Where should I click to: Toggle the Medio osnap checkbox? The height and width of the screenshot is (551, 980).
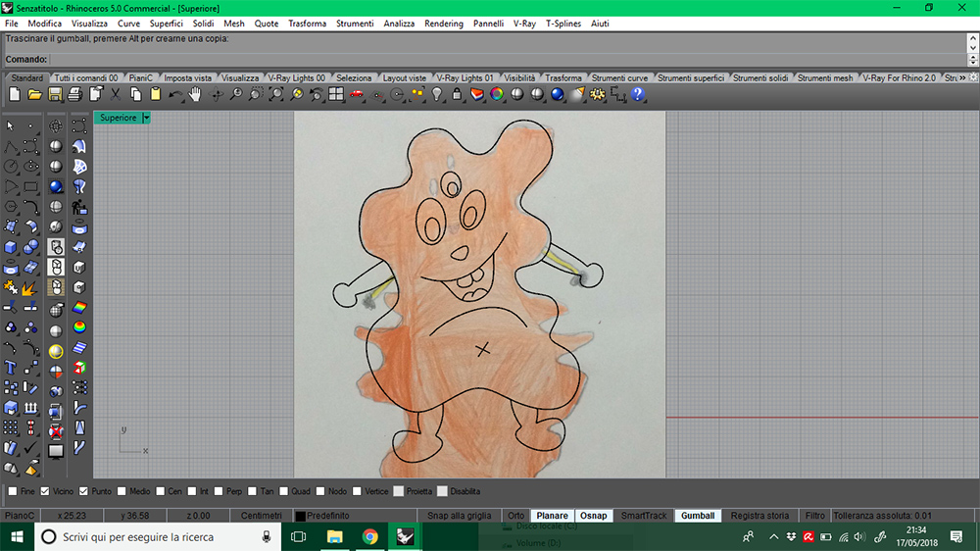pyautogui.click(x=122, y=491)
